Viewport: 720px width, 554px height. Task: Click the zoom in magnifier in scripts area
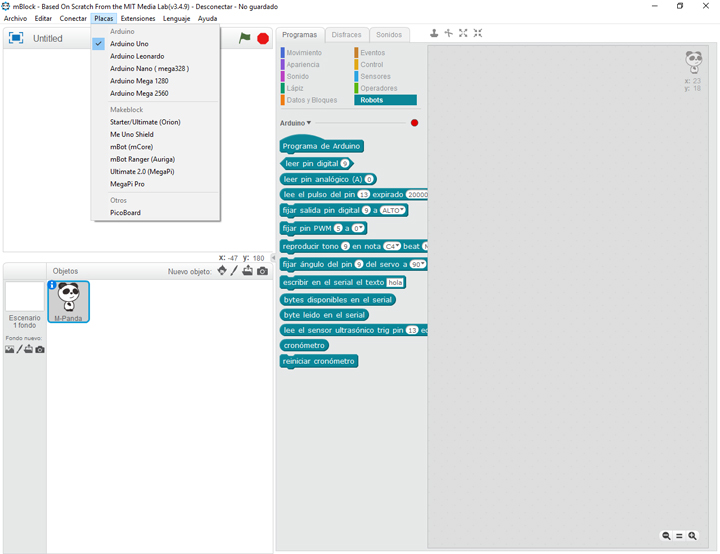pos(692,536)
